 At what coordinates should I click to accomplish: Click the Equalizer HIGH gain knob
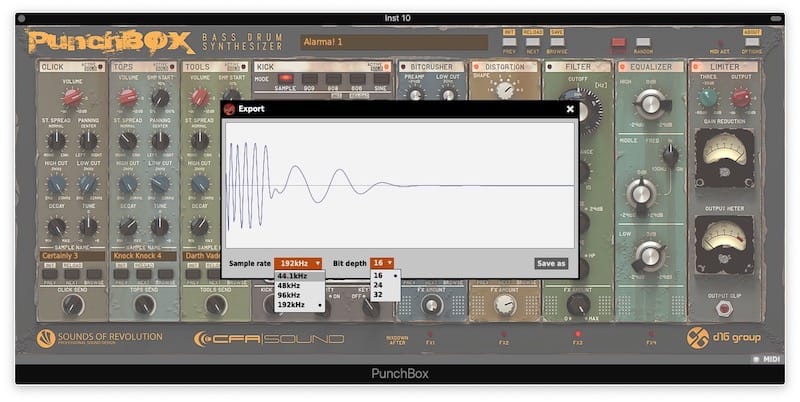pos(651,104)
